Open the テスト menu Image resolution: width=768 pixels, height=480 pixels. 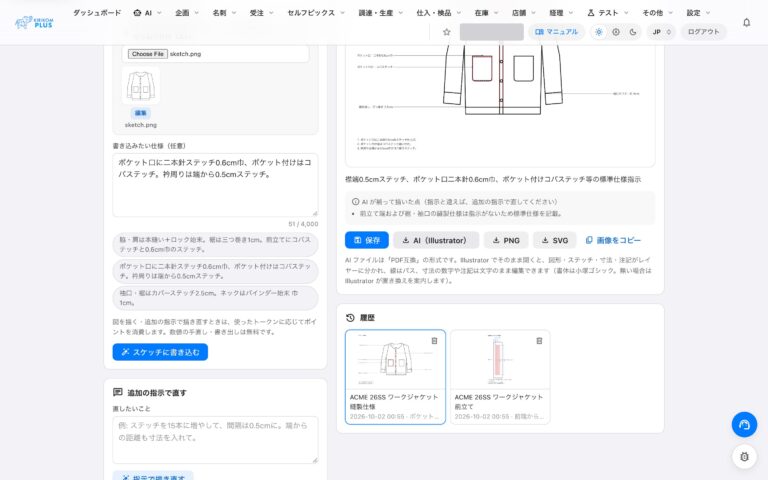[608, 13]
